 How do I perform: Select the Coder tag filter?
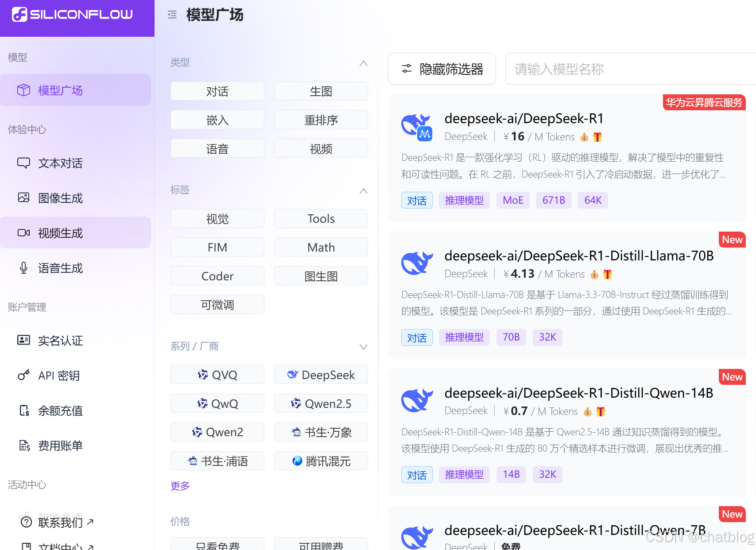coord(217,276)
